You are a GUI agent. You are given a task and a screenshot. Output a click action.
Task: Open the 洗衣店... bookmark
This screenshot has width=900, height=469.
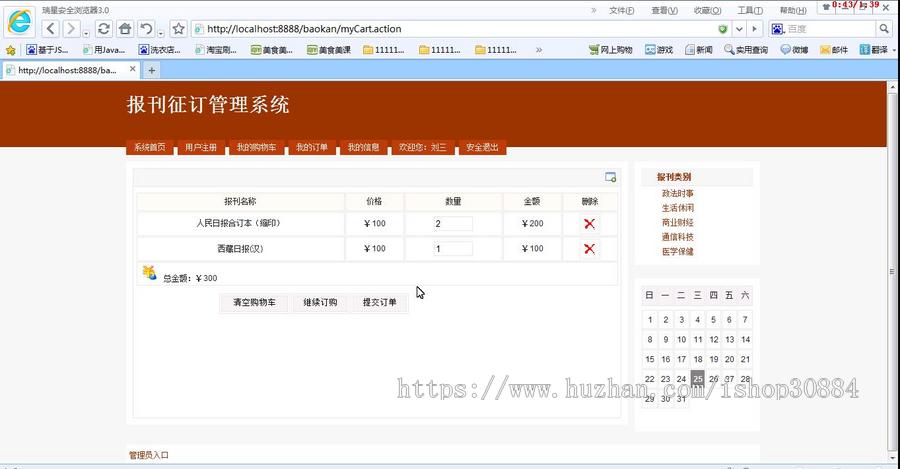pos(160,50)
